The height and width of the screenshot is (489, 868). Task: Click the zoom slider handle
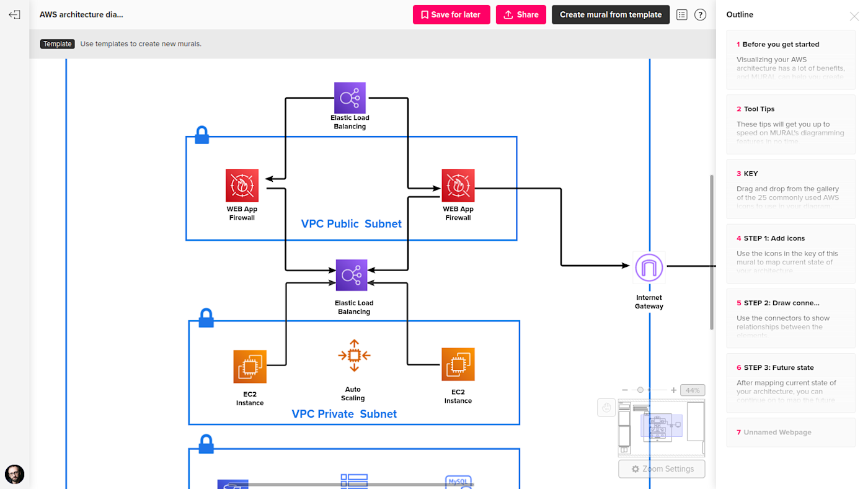point(640,390)
